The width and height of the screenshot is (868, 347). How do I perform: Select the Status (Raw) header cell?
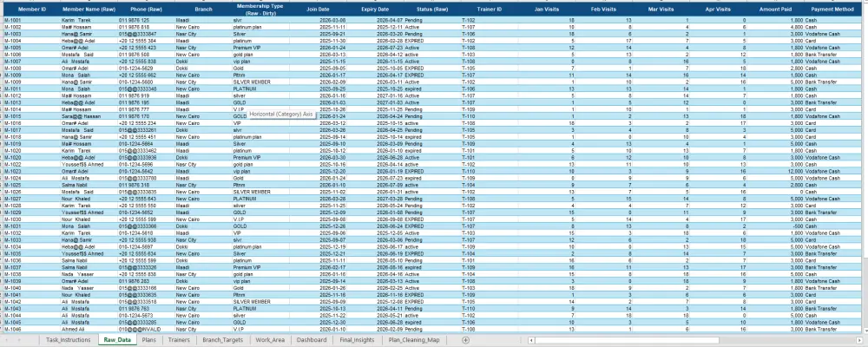[432, 10]
